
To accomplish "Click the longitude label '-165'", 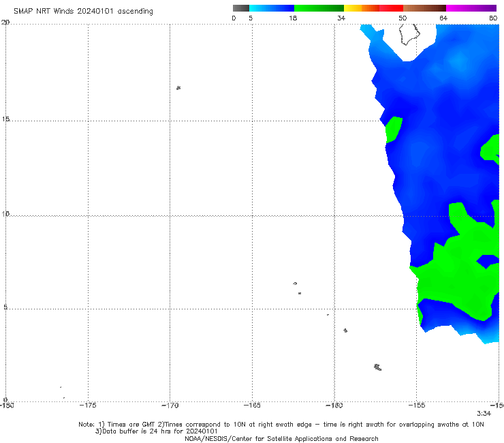I will point(252,406).
